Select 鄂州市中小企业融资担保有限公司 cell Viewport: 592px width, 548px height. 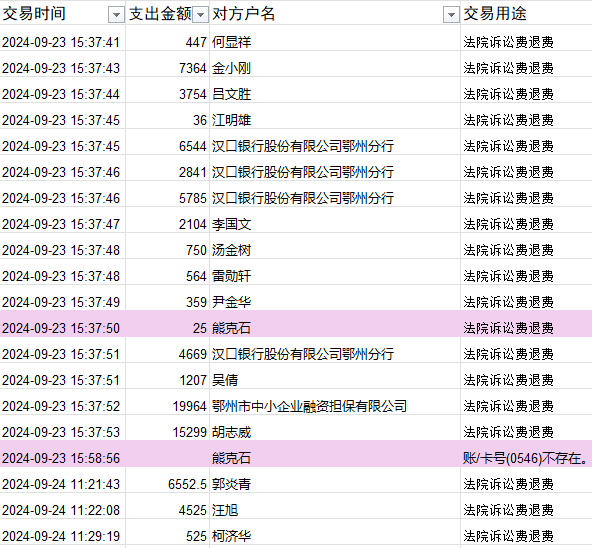tap(335, 406)
